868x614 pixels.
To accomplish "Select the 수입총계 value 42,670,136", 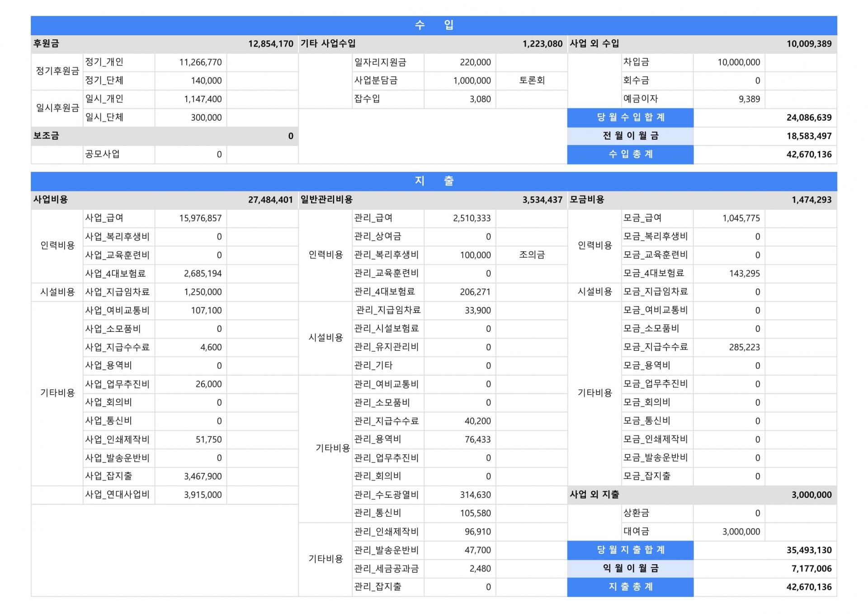I will 809,155.
